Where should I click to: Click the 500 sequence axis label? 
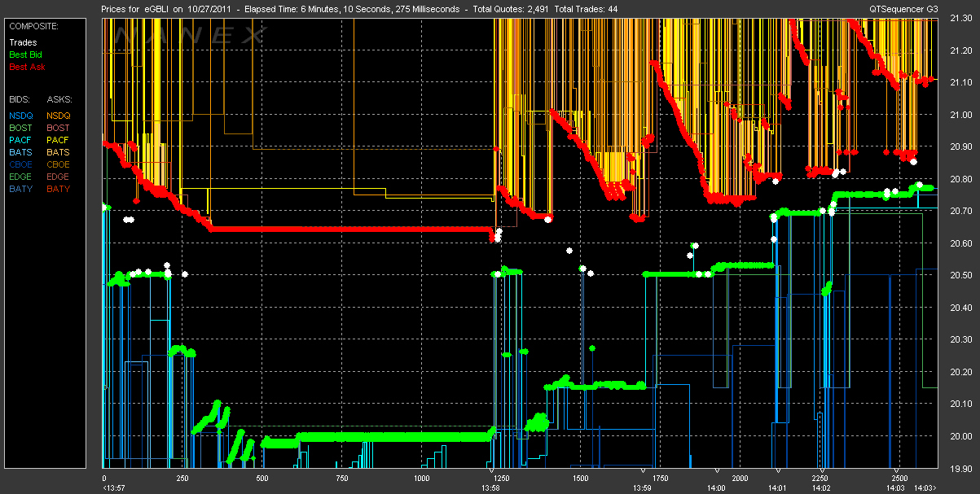pyautogui.click(x=262, y=479)
